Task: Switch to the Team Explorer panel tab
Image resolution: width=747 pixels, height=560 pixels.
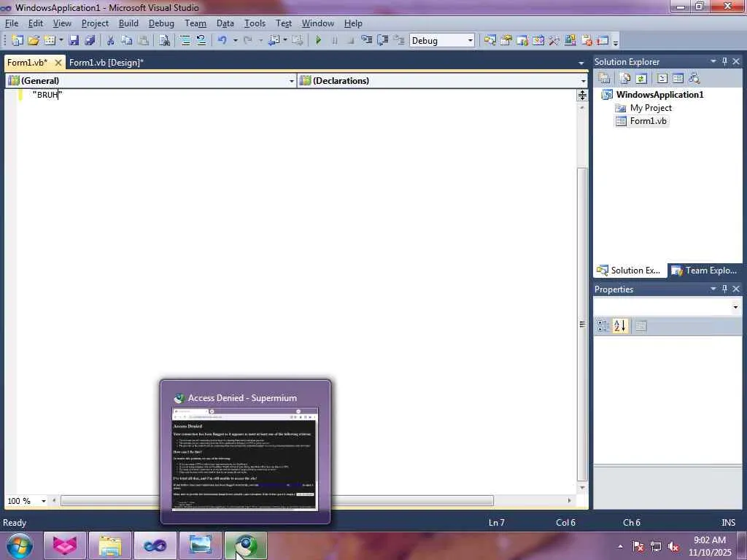Action: (705, 271)
